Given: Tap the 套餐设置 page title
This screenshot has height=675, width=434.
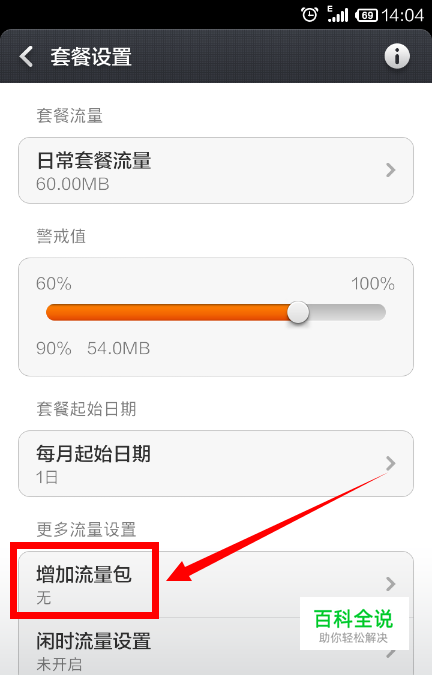Looking at the screenshot, I should 90,57.
